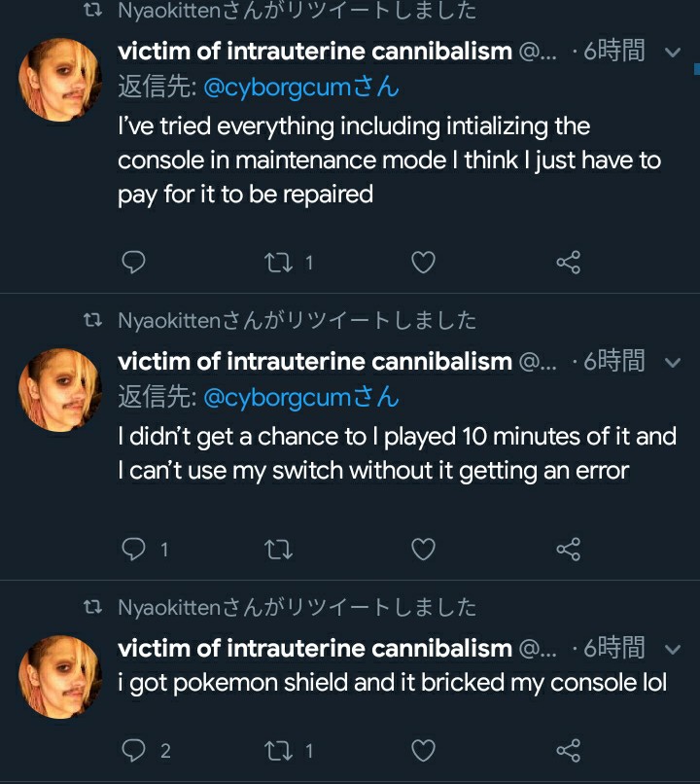Screen dimensions: 700x784
Task: Retweet the maintenance mode tweet
Action: pos(277,262)
